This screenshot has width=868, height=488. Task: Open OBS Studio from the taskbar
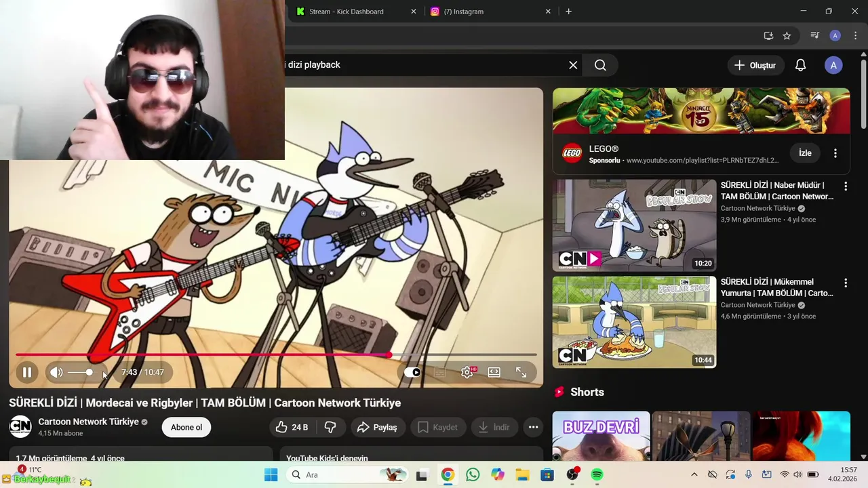click(572, 474)
